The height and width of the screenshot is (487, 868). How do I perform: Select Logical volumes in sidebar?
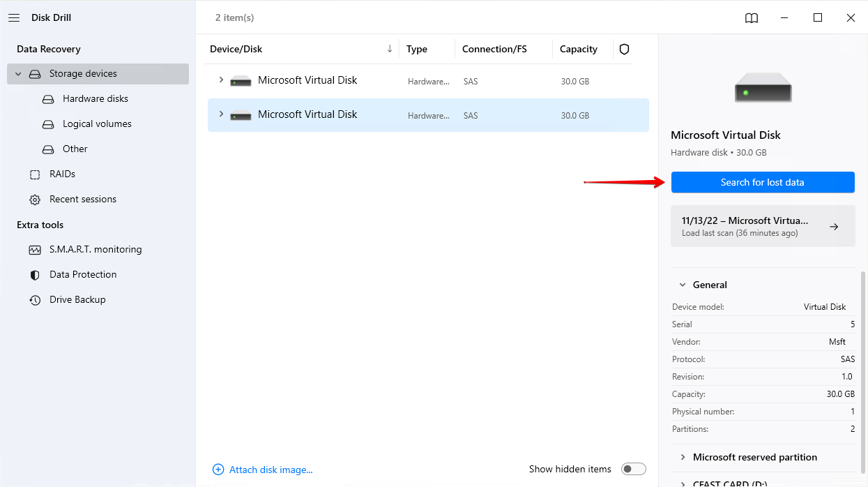97,123
